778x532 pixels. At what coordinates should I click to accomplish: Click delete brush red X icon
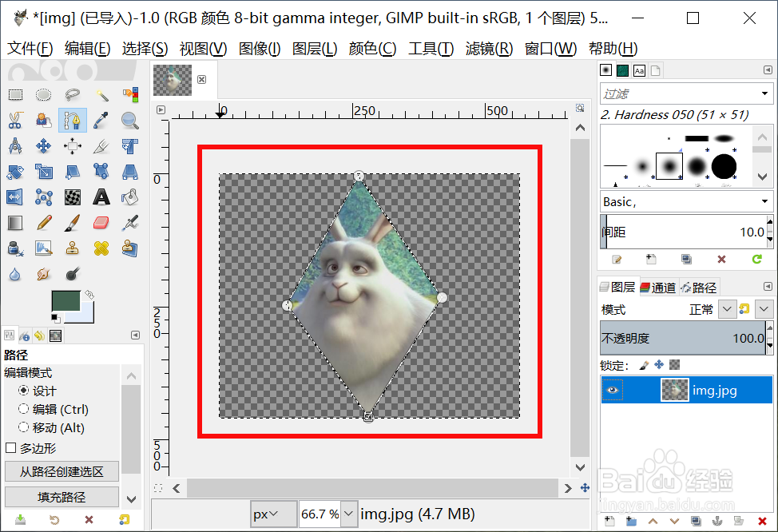pos(721,259)
